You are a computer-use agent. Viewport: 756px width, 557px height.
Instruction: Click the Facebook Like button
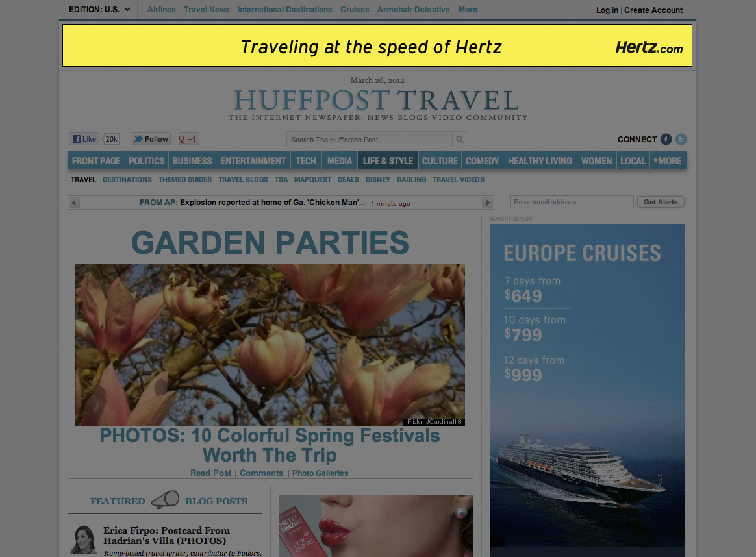84,139
